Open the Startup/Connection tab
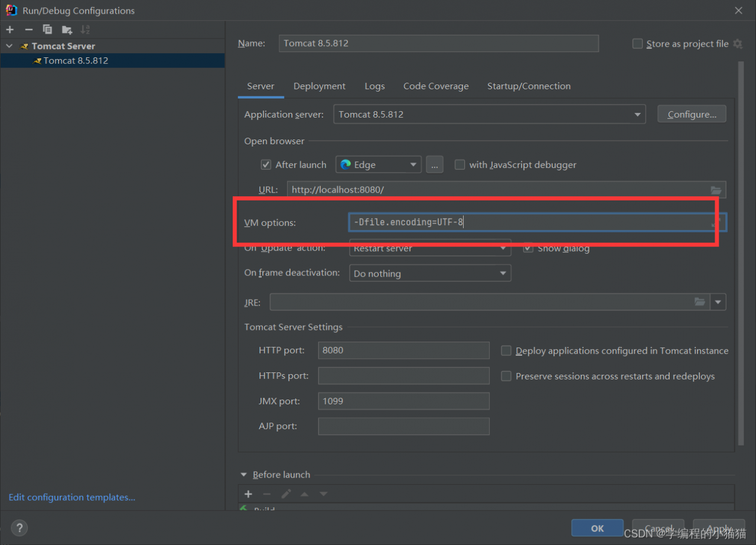 (x=529, y=86)
